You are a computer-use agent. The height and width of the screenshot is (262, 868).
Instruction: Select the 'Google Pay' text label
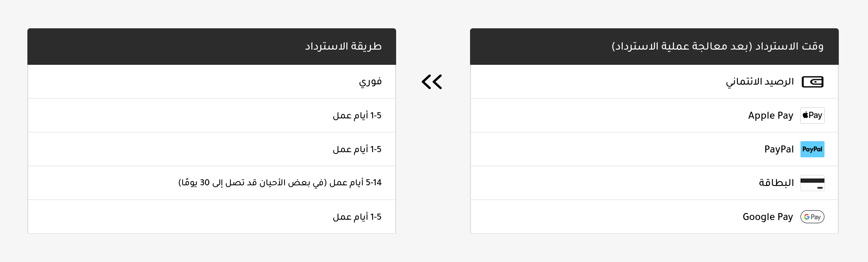coord(768,217)
